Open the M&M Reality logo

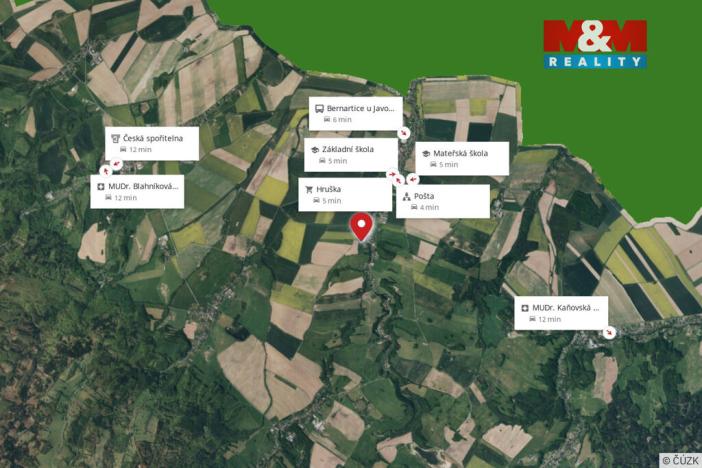(595, 44)
